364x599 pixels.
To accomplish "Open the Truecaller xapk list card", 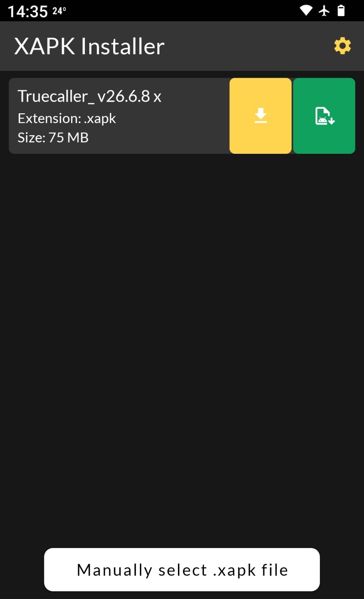I will 119,116.
